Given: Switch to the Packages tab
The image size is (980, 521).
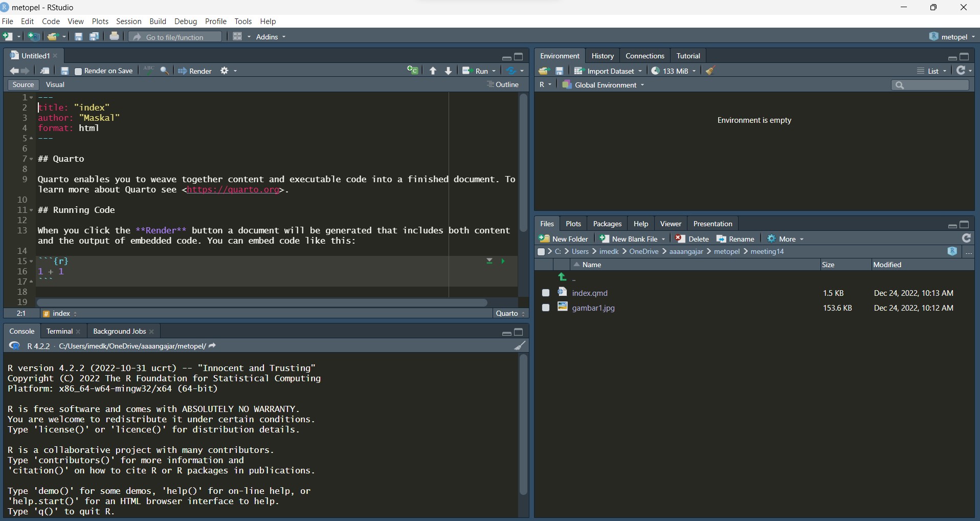Looking at the screenshot, I should 607,224.
